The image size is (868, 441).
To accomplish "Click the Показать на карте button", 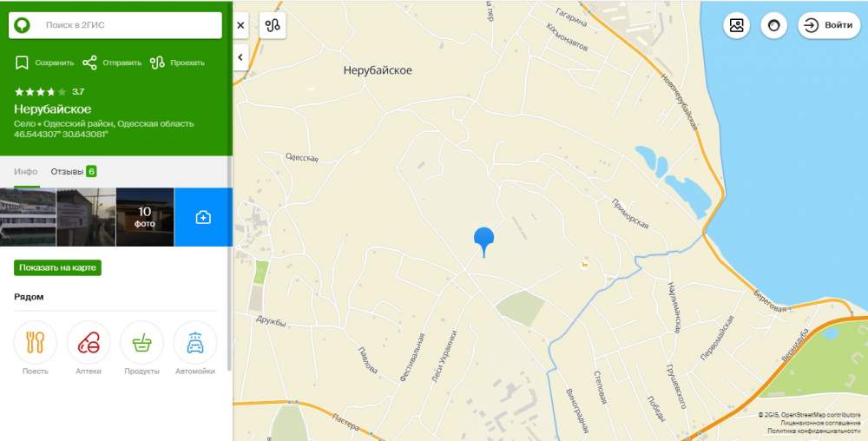I will tap(57, 267).
